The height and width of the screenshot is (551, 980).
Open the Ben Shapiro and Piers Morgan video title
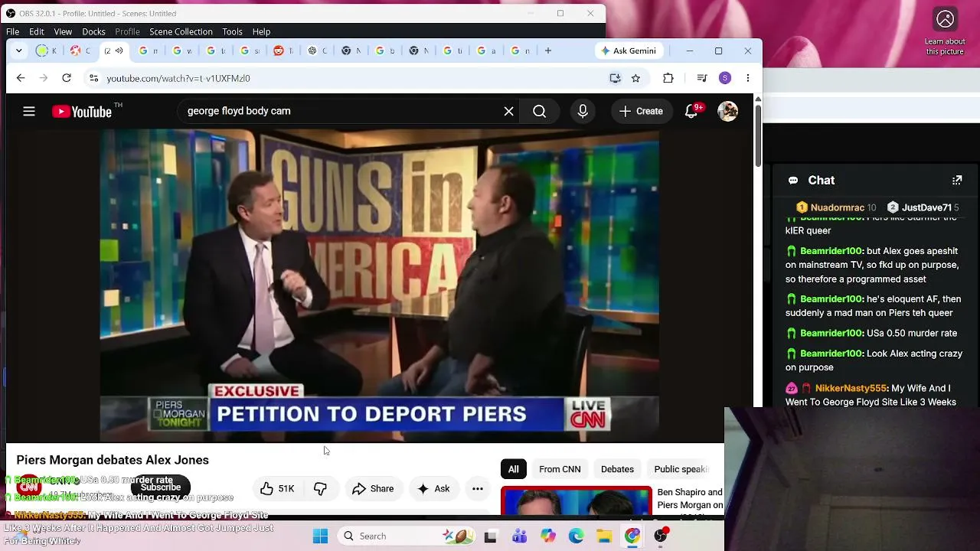[690, 499]
